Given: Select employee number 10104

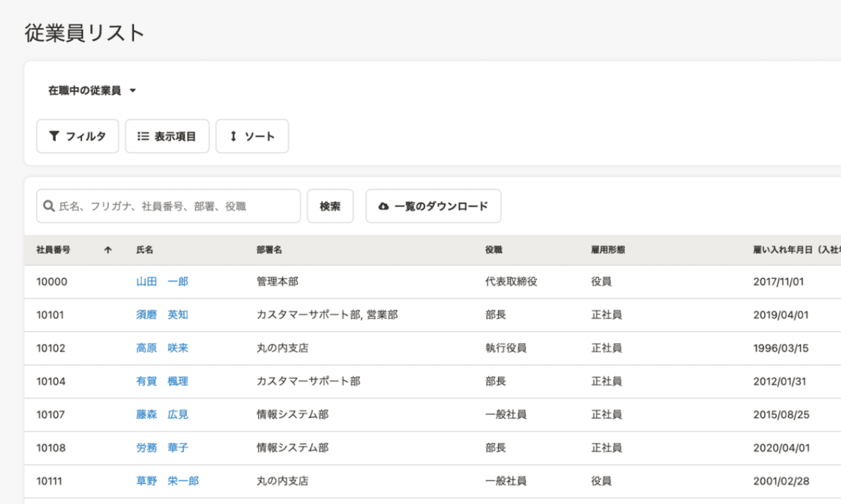Looking at the screenshot, I should pyautogui.click(x=51, y=381).
